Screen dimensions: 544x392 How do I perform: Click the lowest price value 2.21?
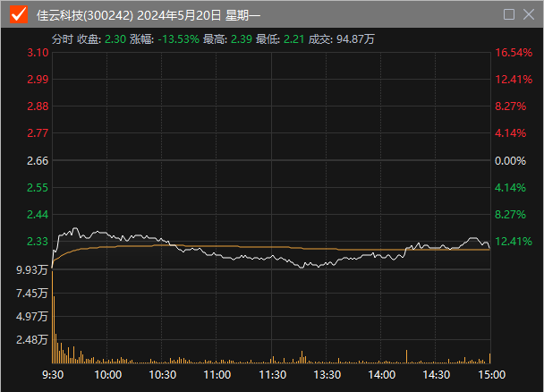tap(293, 39)
